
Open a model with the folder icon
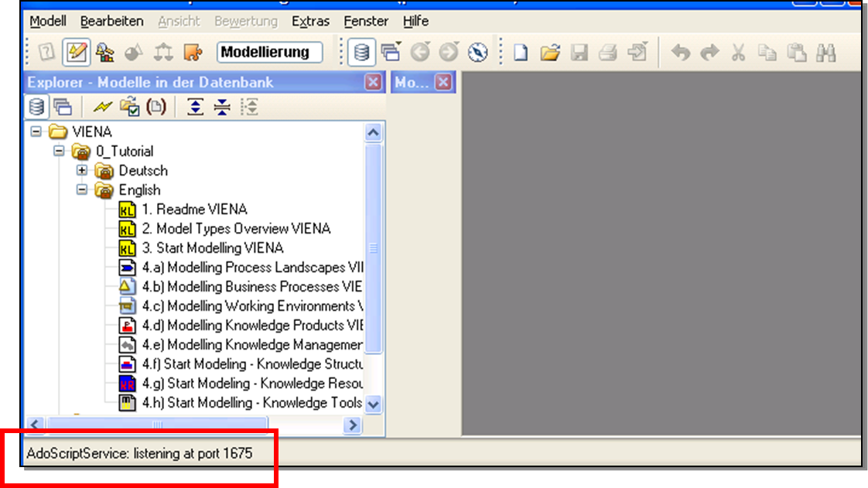tap(550, 53)
